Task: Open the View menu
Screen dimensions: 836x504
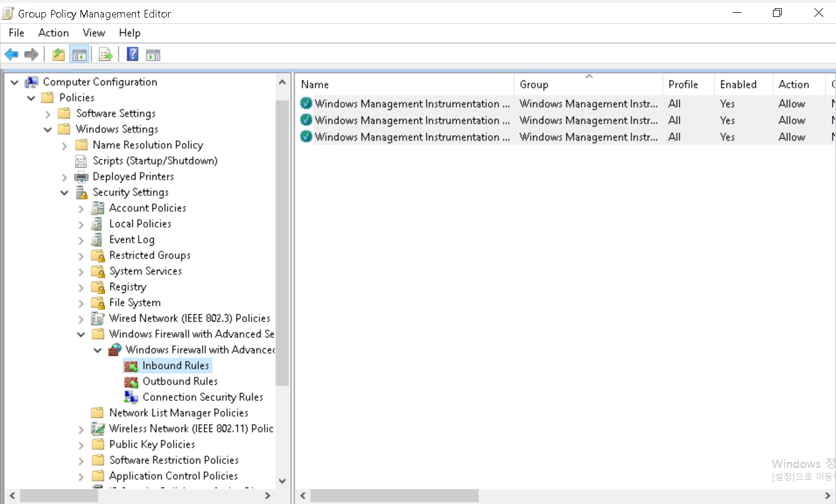Action: click(94, 33)
